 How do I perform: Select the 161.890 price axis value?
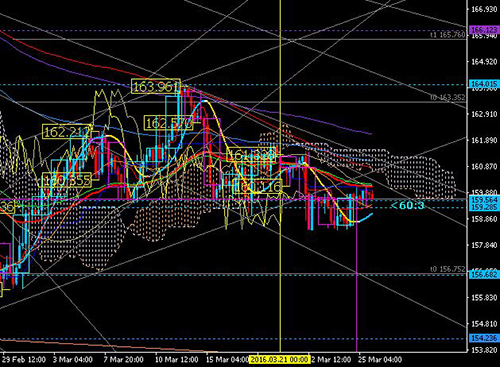click(484, 140)
